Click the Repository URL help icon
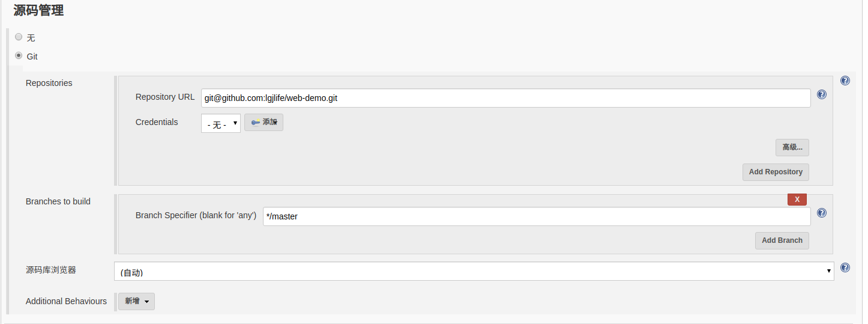 [822, 94]
